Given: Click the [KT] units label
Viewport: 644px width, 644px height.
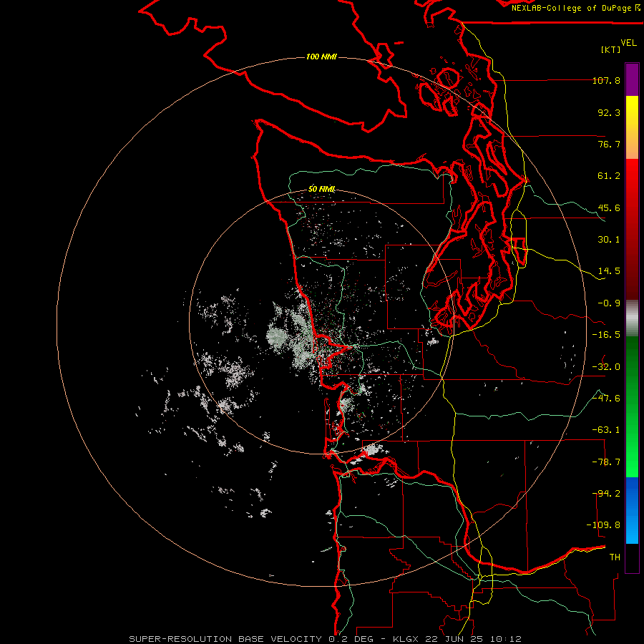Looking at the screenshot, I should pyautogui.click(x=611, y=49).
